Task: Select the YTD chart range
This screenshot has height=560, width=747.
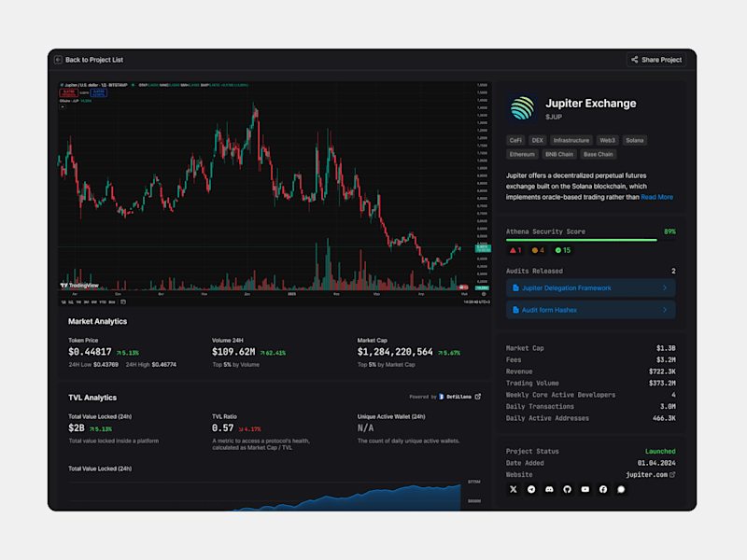Action: click(x=103, y=302)
